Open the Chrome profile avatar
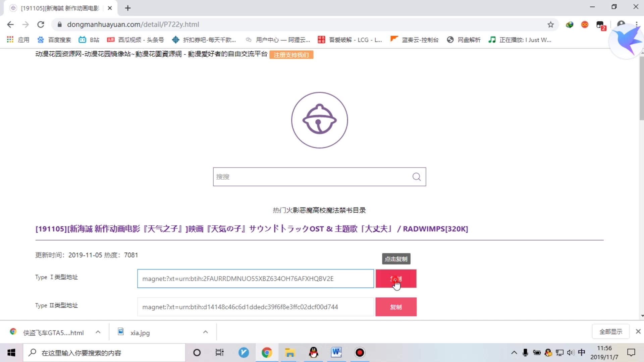The image size is (644, 362). [621, 24]
